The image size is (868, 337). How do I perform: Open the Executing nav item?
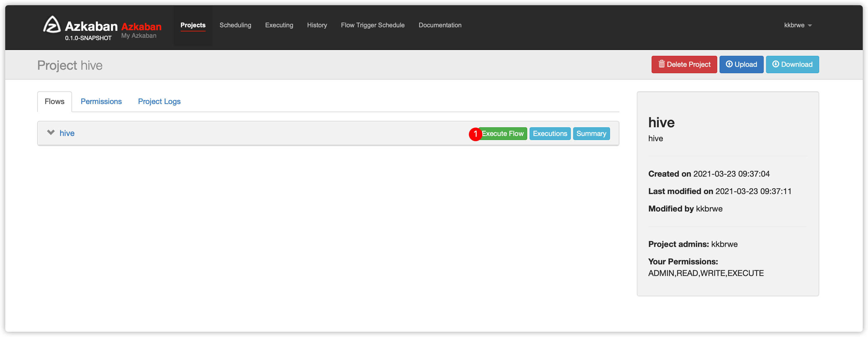279,25
